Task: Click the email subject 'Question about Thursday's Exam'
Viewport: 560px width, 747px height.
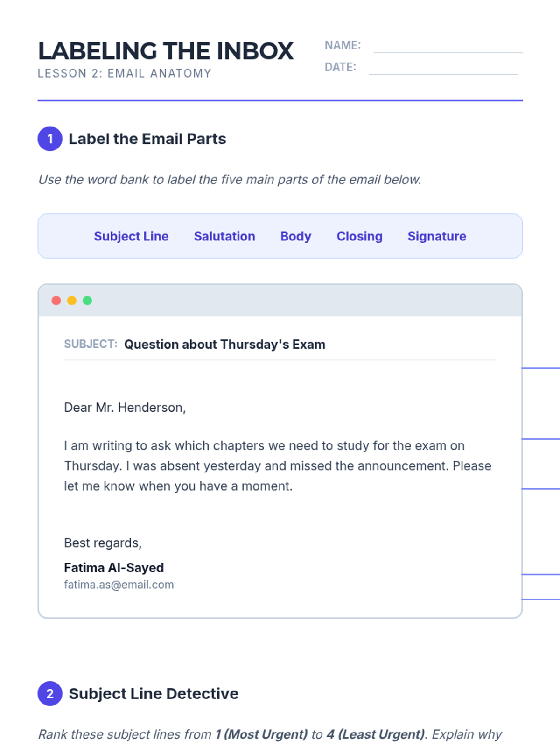Action: tap(224, 345)
